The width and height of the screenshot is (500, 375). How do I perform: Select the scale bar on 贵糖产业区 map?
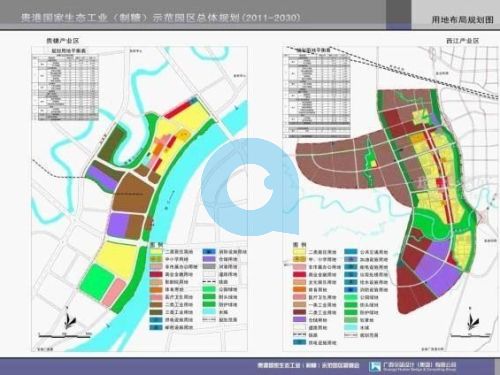pos(65,335)
